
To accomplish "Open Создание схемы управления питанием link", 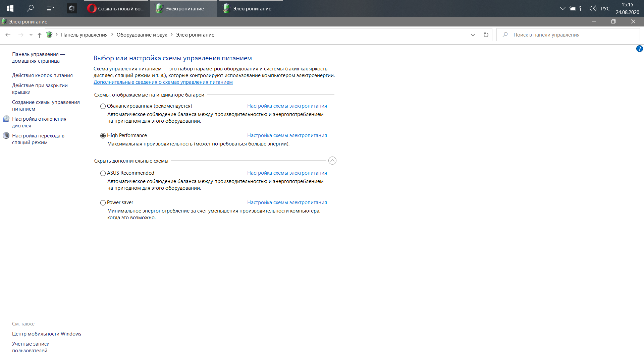I will click(46, 106).
